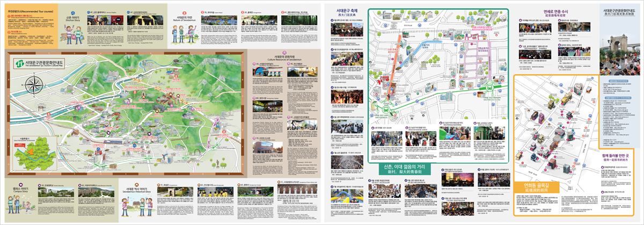Click the statue figure on the illustrated map

pyautogui.click(x=217, y=163)
